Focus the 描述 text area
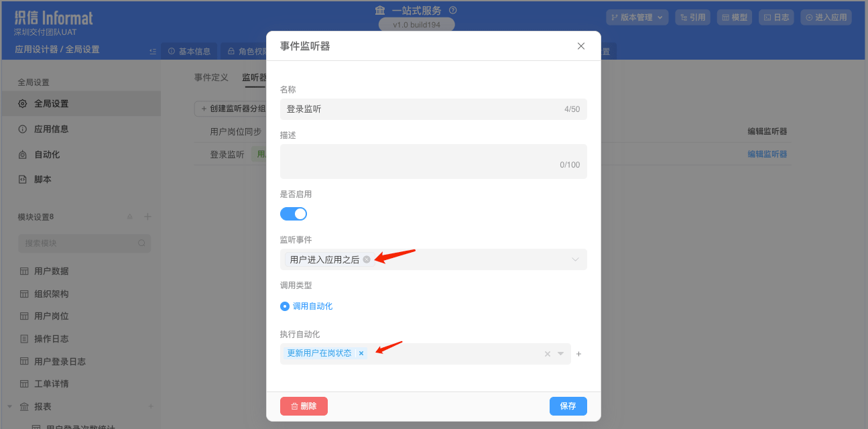Screen dimensions: 868x429 [434, 162]
